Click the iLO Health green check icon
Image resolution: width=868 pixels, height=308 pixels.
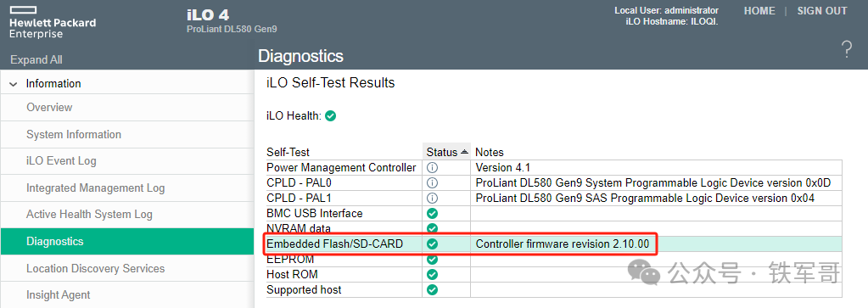coord(330,116)
